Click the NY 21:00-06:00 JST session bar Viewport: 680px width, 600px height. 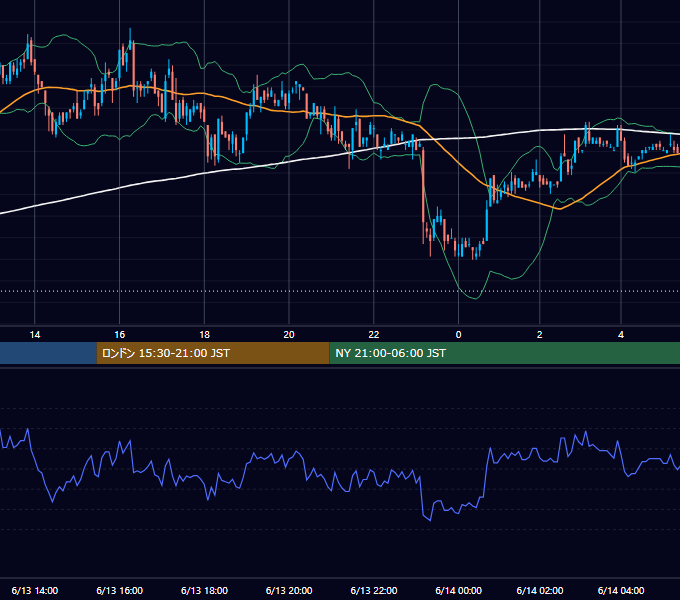click(505, 353)
